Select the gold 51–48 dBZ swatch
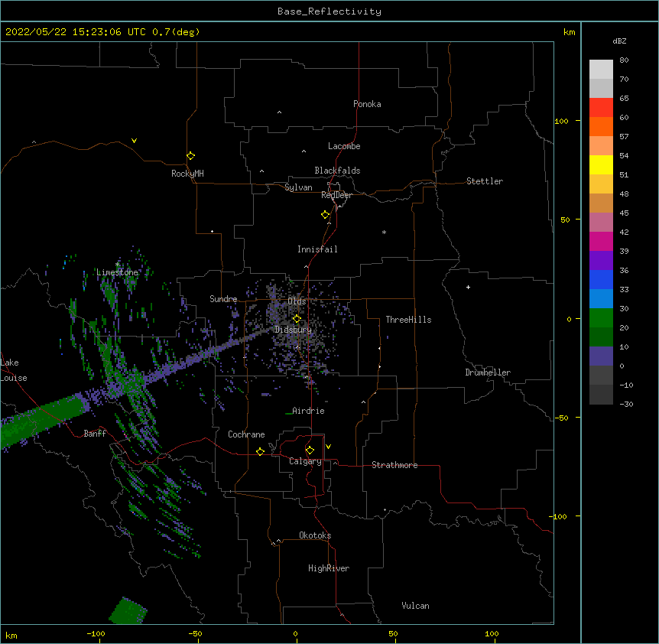The image size is (659, 644). click(x=601, y=184)
